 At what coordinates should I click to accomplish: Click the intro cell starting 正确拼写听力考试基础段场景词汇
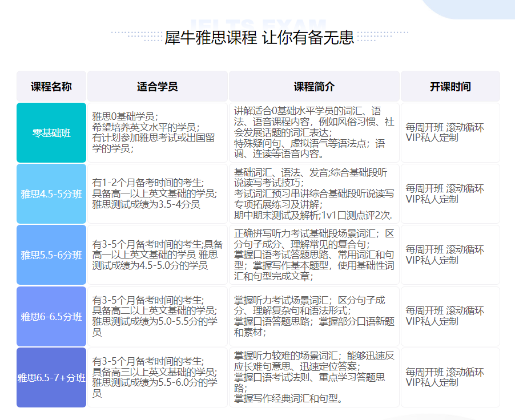tap(314, 255)
